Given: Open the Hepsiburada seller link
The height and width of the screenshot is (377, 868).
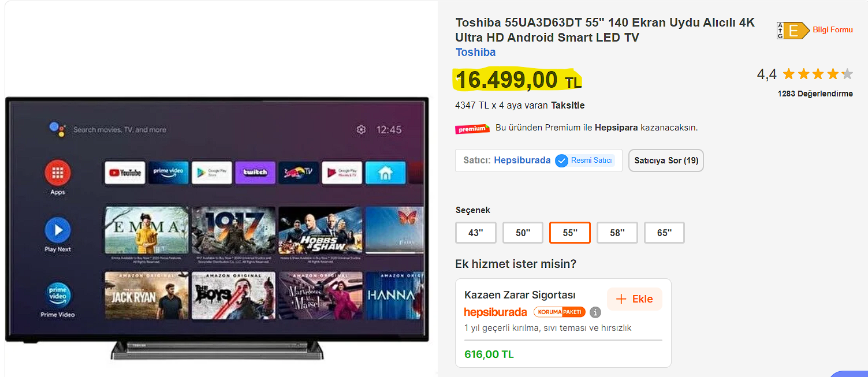Looking at the screenshot, I should tap(522, 160).
